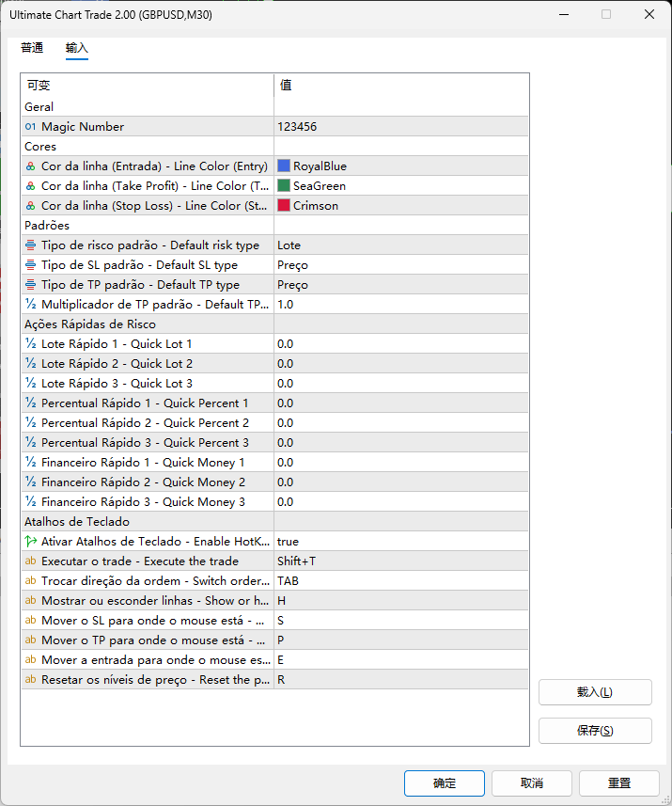The height and width of the screenshot is (806, 672).
Task: Click the ab icon beside Resetar os níveis
Action: point(30,680)
